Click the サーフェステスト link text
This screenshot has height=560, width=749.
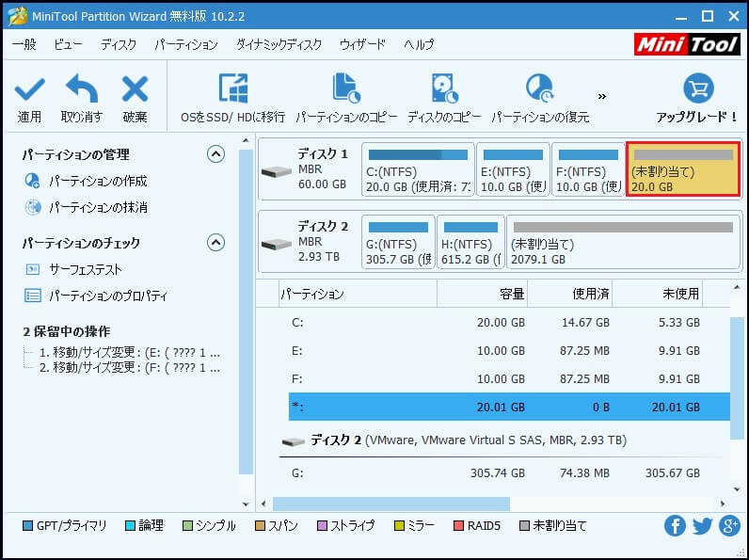point(86,269)
